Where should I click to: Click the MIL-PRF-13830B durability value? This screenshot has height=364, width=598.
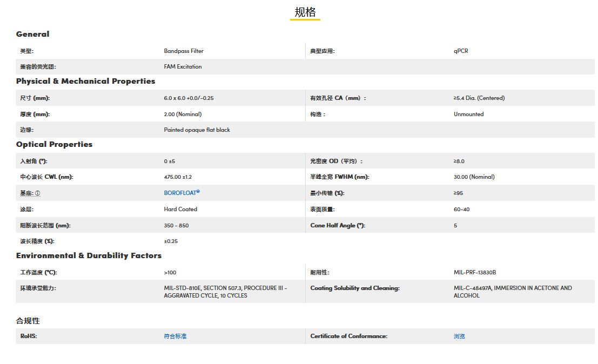(475, 273)
